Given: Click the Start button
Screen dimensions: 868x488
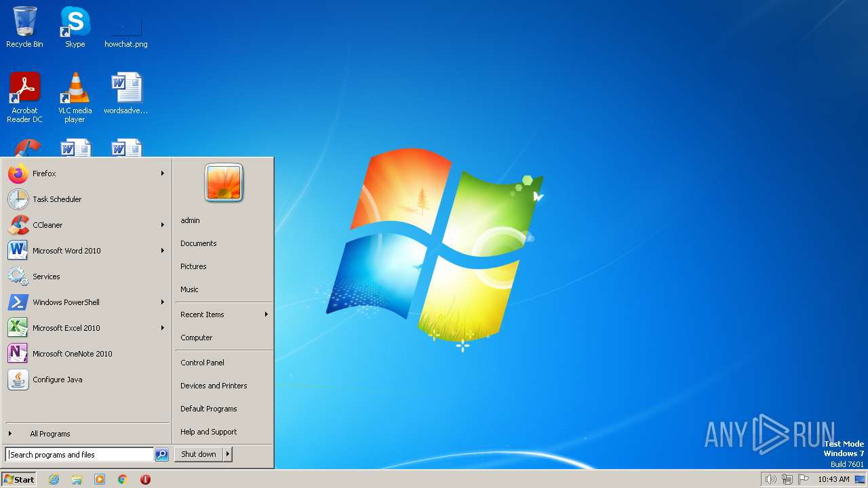Looking at the screenshot, I should [x=19, y=479].
